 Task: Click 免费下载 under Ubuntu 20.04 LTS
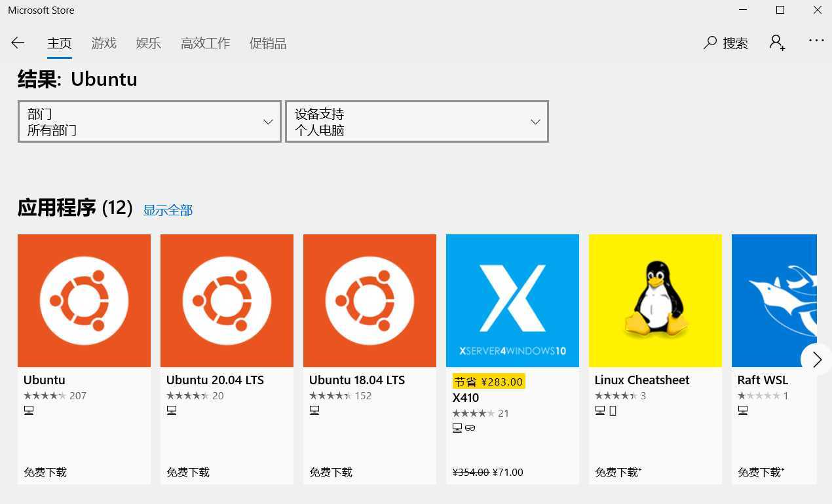pyautogui.click(x=188, y=472)
